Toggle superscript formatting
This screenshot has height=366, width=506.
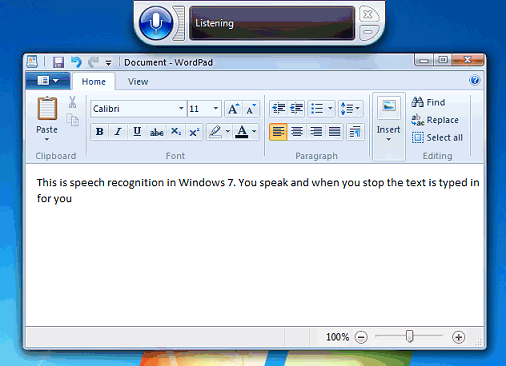(194, 132)
